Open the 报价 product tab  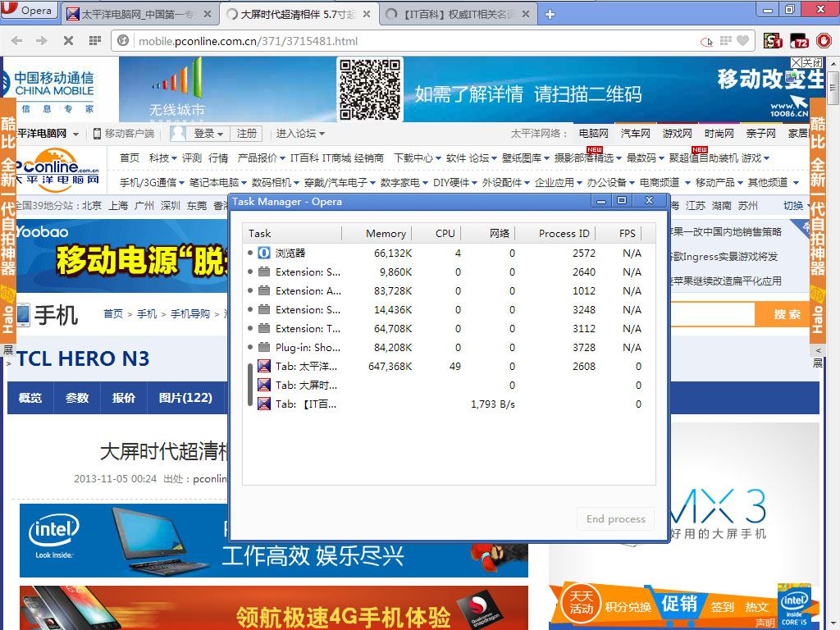(124, 398)
